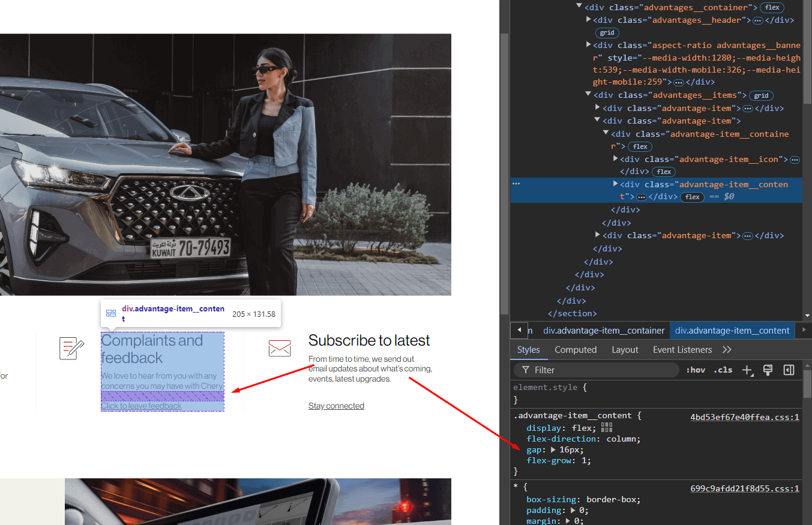Expand the advantage-item__icon div node
This screenshot has width=812, height=525.
(x=615, y=159)
